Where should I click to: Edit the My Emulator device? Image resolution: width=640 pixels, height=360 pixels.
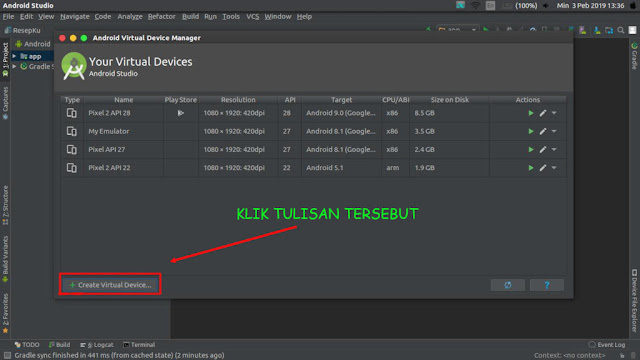click(x=542, y=131)
